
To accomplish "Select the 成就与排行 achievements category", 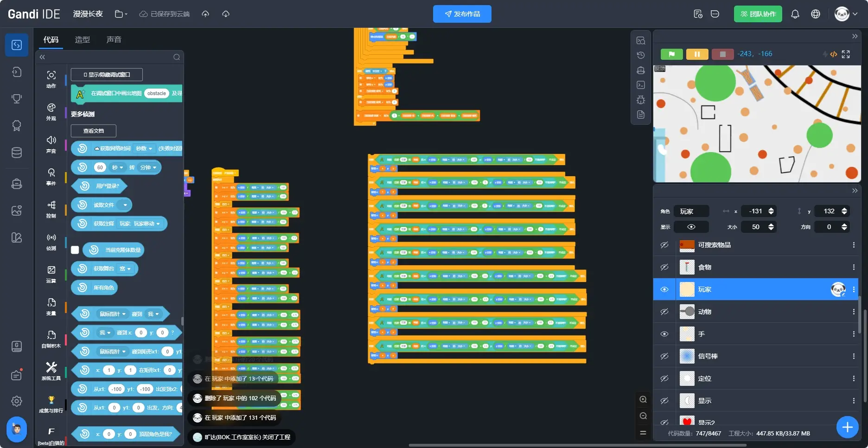I will (51, 404).
